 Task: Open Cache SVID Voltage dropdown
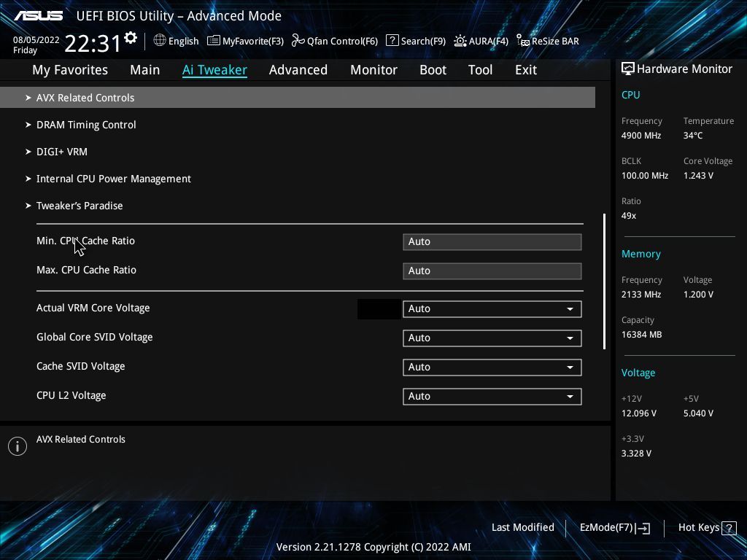pyautogui.click(x=492, y=367)
